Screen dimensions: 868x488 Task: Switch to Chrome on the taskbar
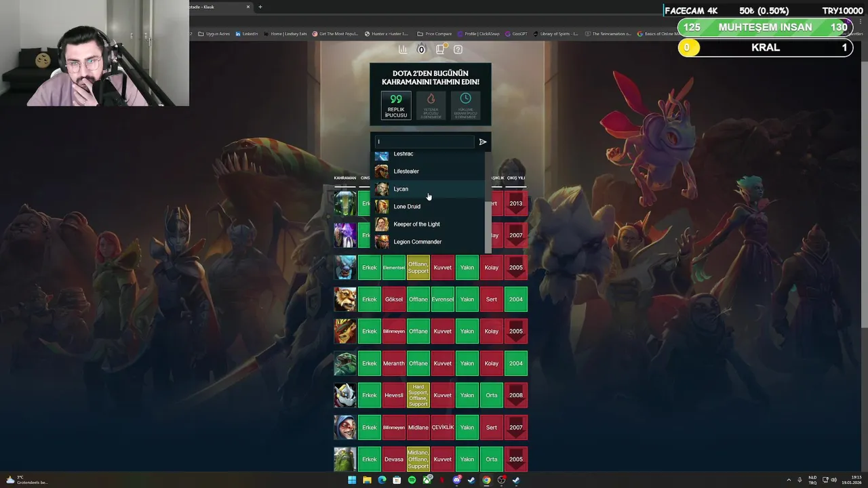pyautogui.click(x=486, y=480)
